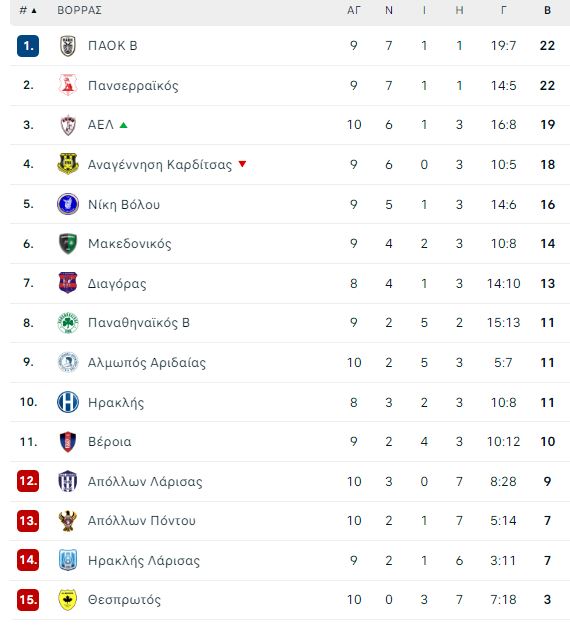Image resolution: width=570 pixels, height=626 pixels.
Task: Click the Θεσπρωτός yellow crest
Action: pos(68,600)
